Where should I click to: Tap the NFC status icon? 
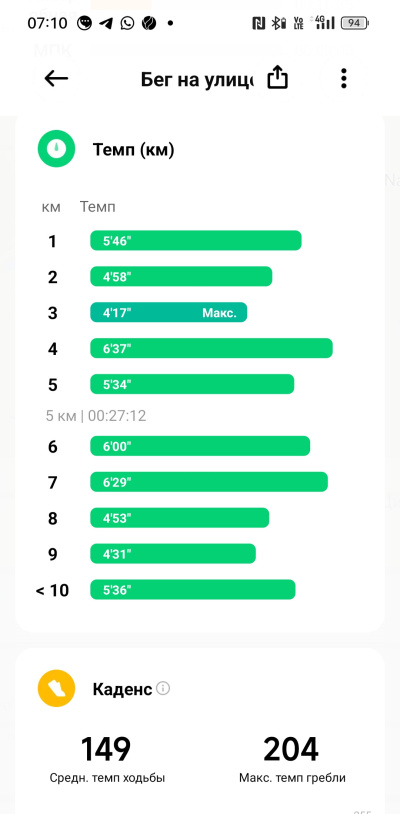point(258,23)
